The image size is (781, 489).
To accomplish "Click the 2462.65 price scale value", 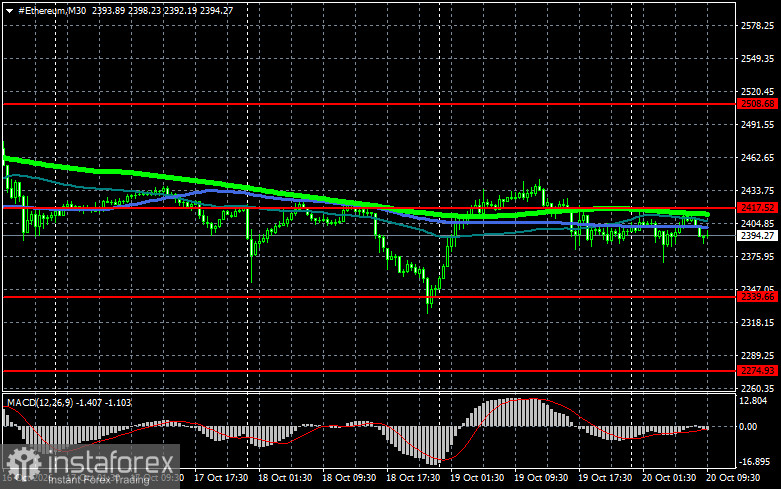I will point(757,158).
